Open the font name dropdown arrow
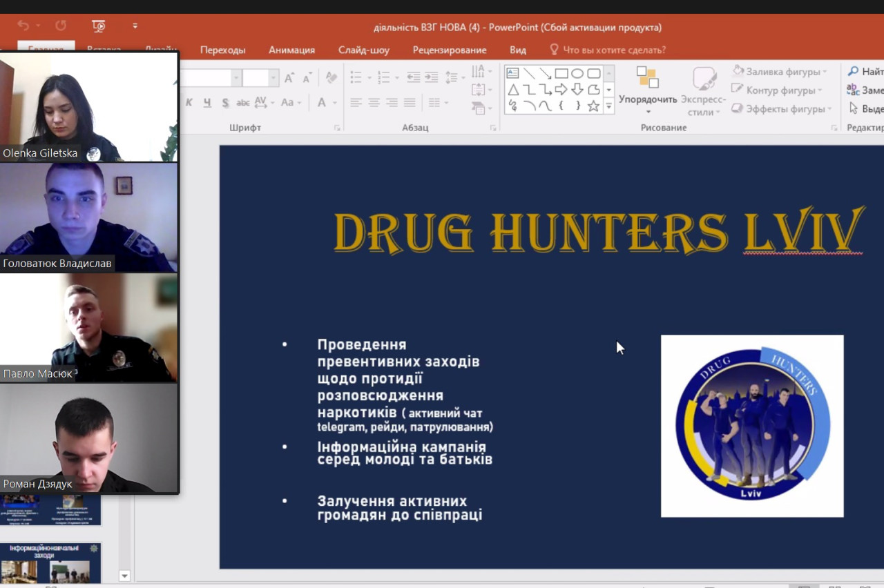 coord(236,78)
